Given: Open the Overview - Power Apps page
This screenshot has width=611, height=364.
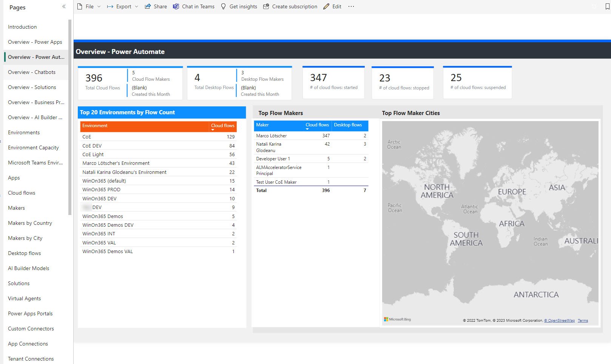Looking at the screenshot, I should click(x=36, y=42).
